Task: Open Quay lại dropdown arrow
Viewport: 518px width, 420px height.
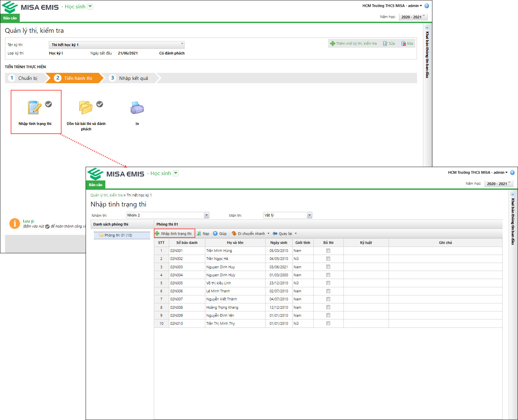Action: [x=296, y=234]
